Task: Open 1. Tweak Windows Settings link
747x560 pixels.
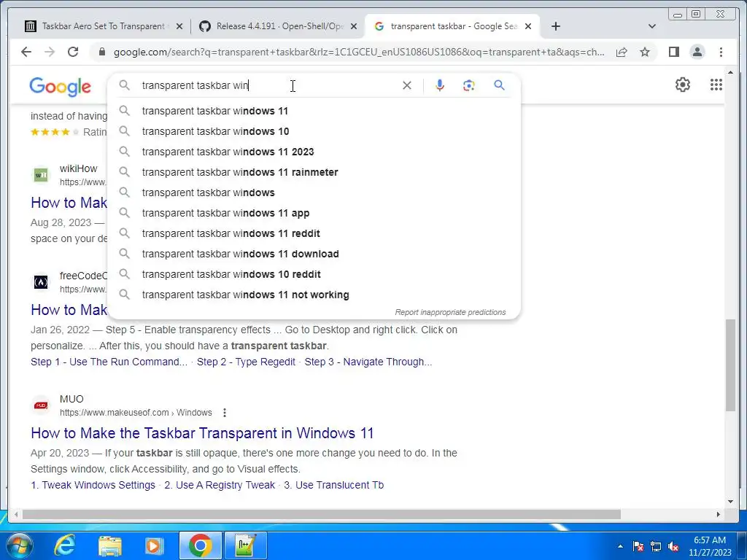Action: (93, 485)
